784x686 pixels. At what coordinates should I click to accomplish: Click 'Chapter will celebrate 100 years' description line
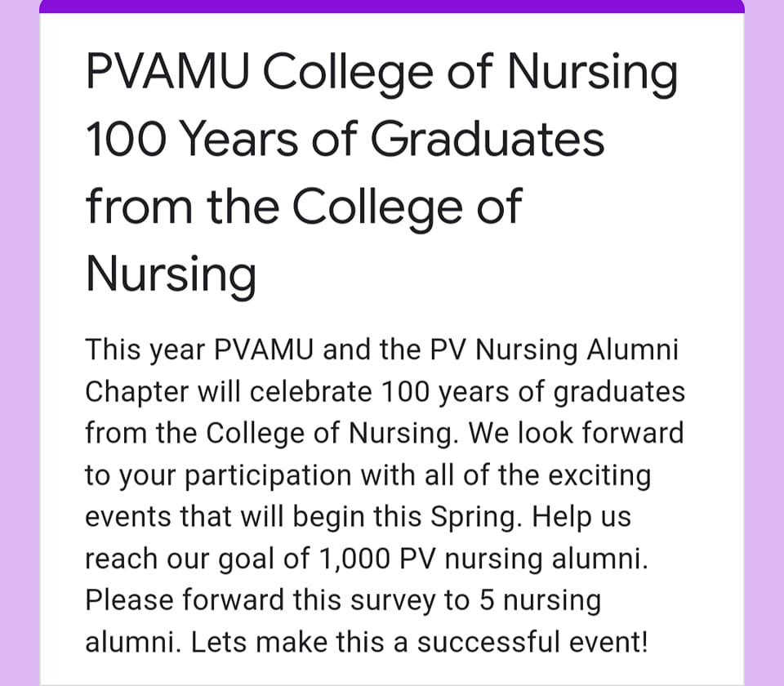[x=297, y=392]
